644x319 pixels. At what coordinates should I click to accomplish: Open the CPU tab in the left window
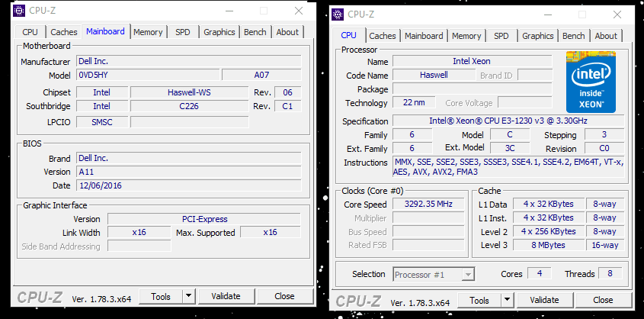(x=30, y=32)
